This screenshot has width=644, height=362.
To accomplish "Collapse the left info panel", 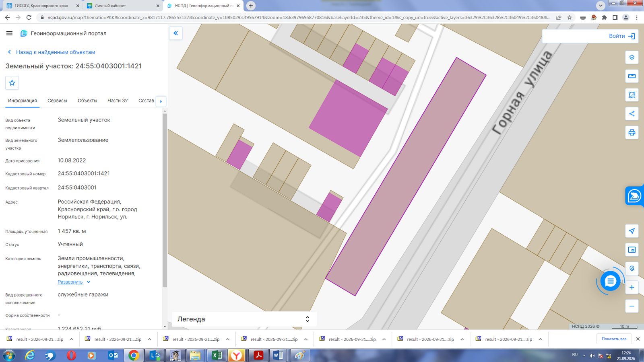I will [x=175, y=33].
